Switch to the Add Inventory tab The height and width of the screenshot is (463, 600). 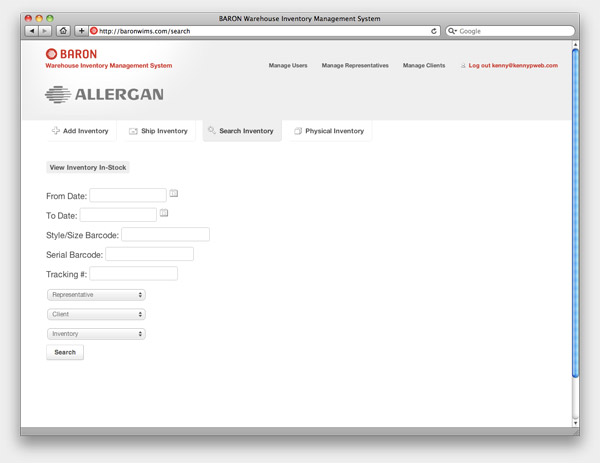[x=79, y=131]
